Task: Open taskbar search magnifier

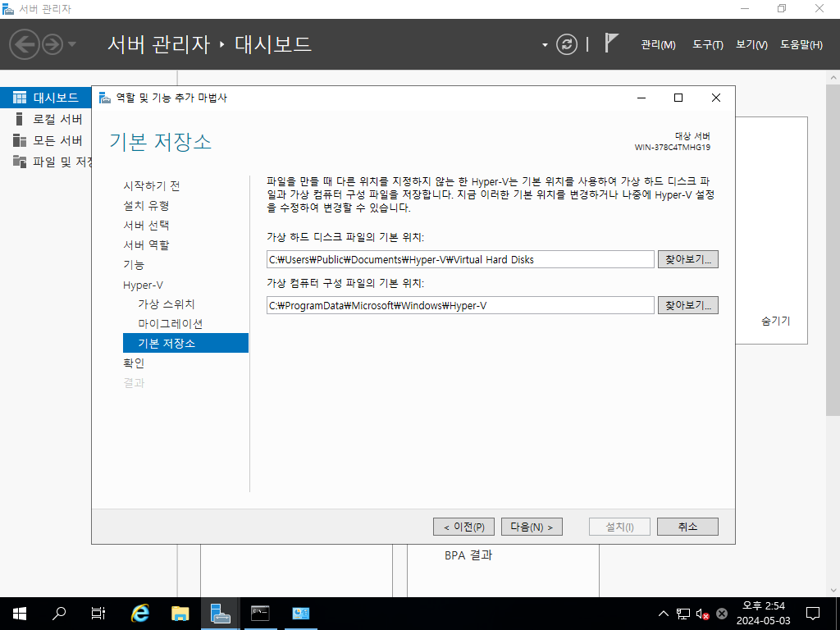Action: tap(59, 614)
